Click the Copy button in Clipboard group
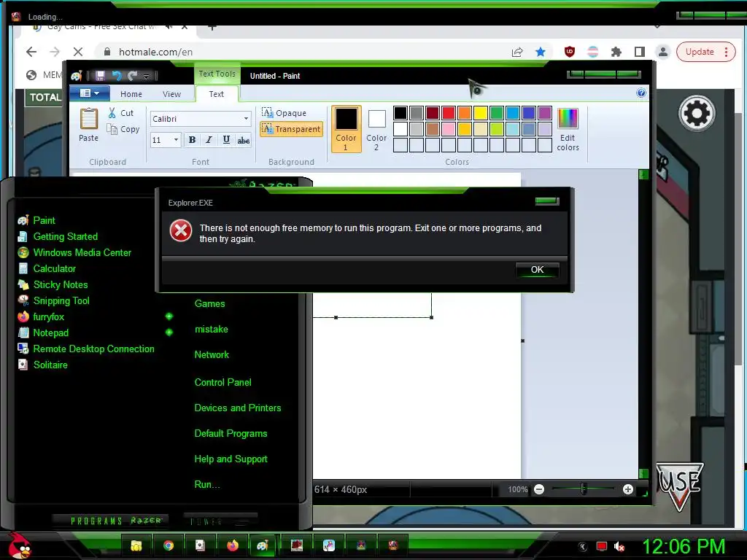This screenshot has height=560, width=747. (123, 129)
